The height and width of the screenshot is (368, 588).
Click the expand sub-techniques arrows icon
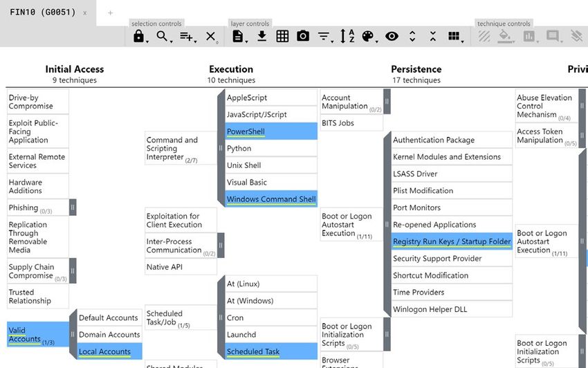click(x=412, y=37)
